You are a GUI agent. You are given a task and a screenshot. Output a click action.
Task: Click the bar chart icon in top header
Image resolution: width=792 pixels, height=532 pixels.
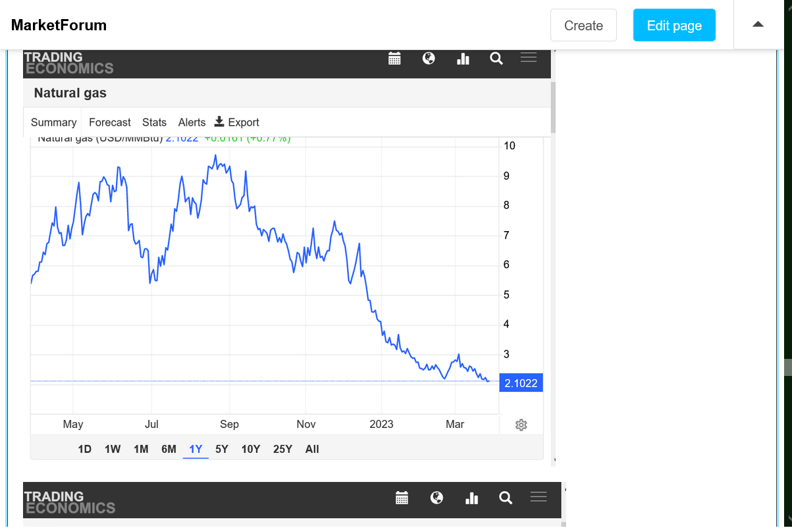(x=463, y=59)
